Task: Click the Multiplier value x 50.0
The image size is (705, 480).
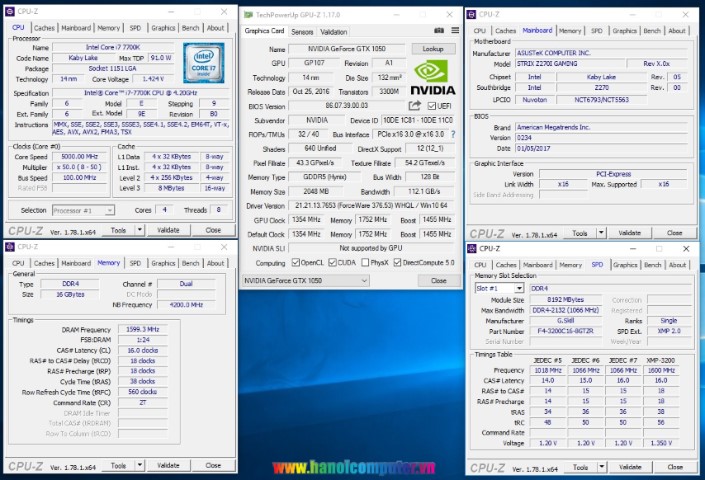Action: coord(80,167)
